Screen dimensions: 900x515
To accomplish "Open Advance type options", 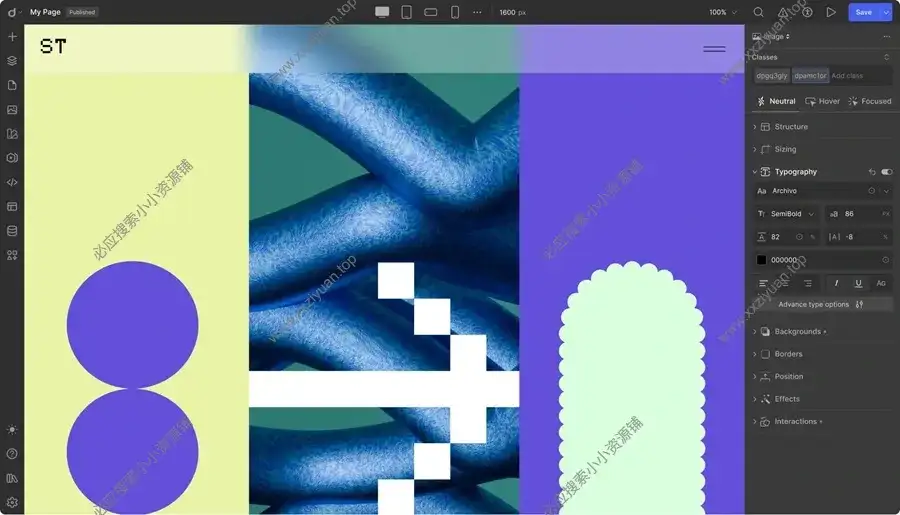I will [822, 304].
